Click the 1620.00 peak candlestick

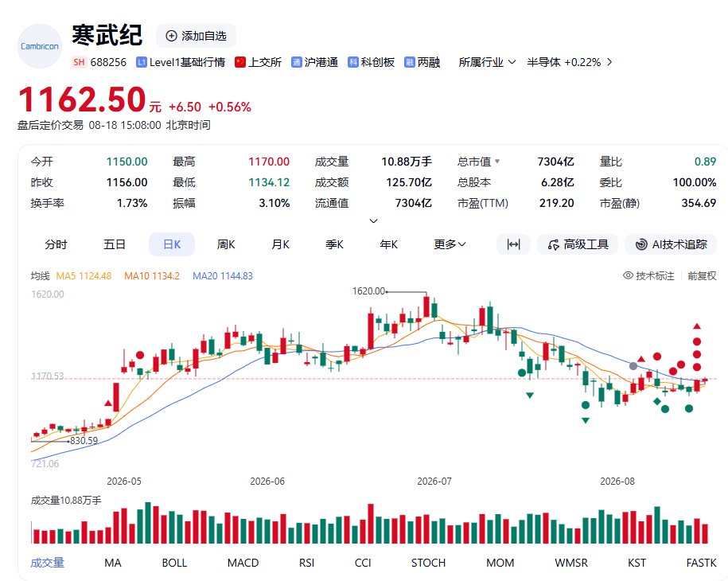tap(426, 306)
